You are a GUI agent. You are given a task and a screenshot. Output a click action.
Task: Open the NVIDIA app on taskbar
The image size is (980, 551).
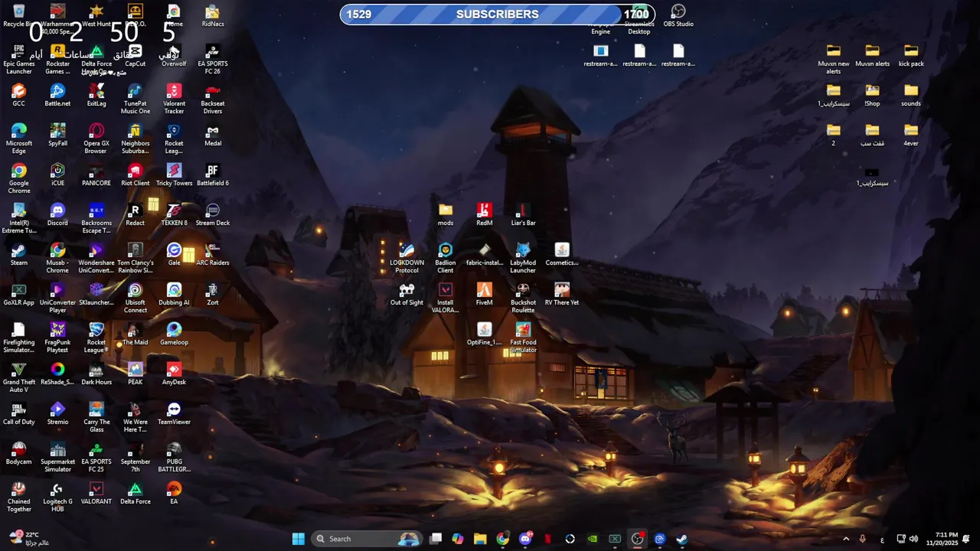593,539
